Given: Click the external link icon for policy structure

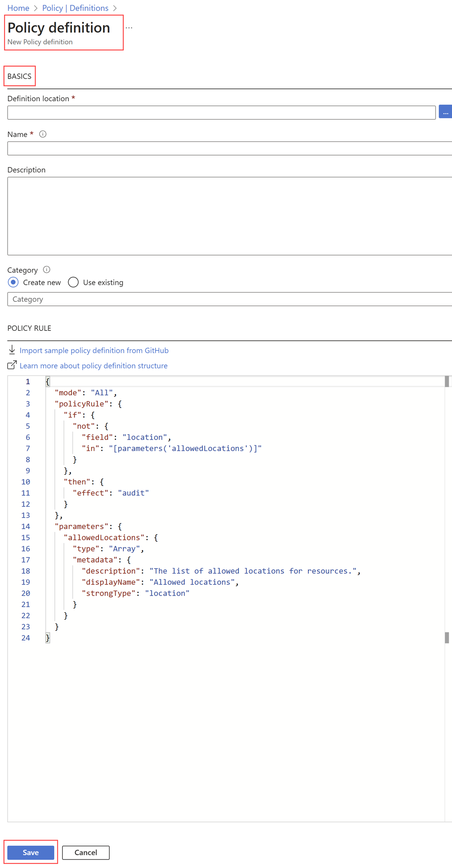Looking at the screenshot, I should 12,365.
